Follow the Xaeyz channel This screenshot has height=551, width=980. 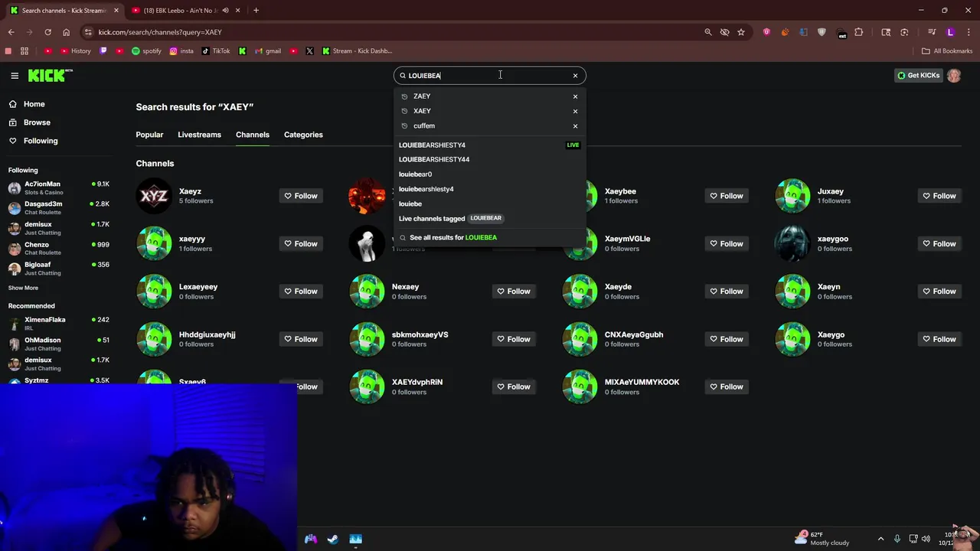301,196
